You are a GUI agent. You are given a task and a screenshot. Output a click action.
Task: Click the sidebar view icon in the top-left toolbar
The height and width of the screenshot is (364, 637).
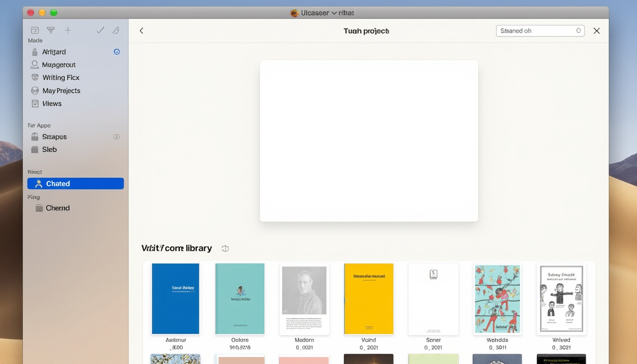(x=35, y=29)
